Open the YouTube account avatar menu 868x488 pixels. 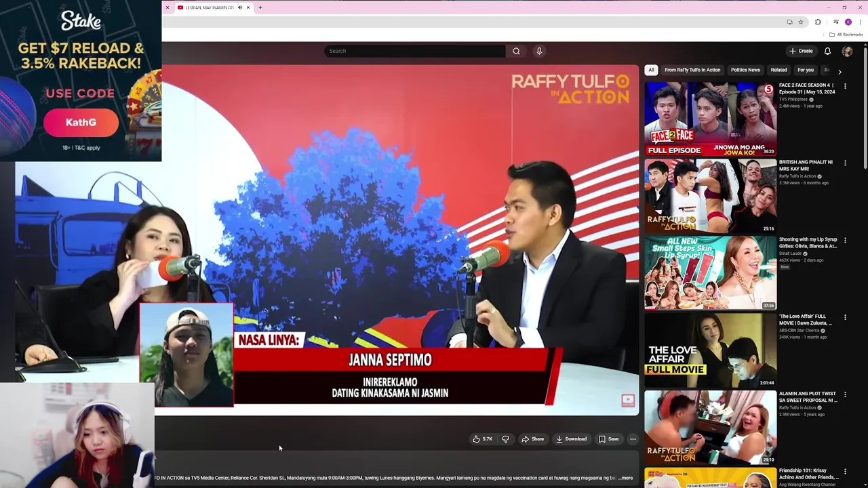(x=847, y=51)
